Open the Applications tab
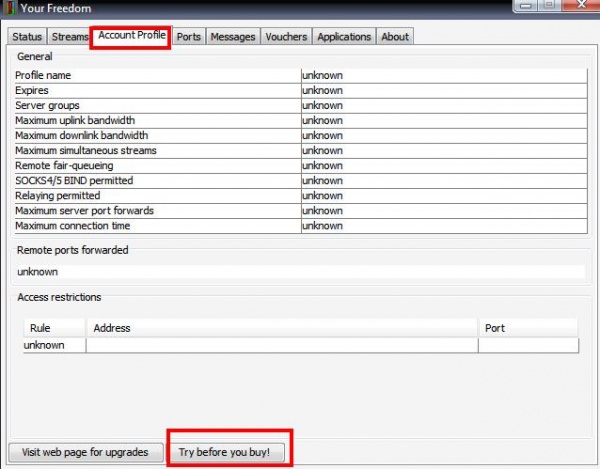The height and width of the screenshot is (469, 600). point(344,37)
